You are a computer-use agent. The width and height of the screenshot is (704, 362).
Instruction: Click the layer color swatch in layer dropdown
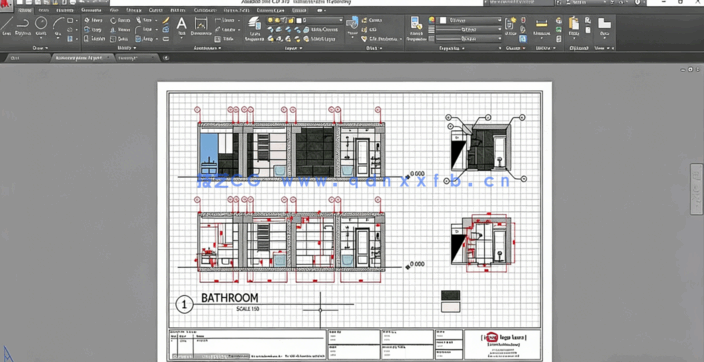299,20
